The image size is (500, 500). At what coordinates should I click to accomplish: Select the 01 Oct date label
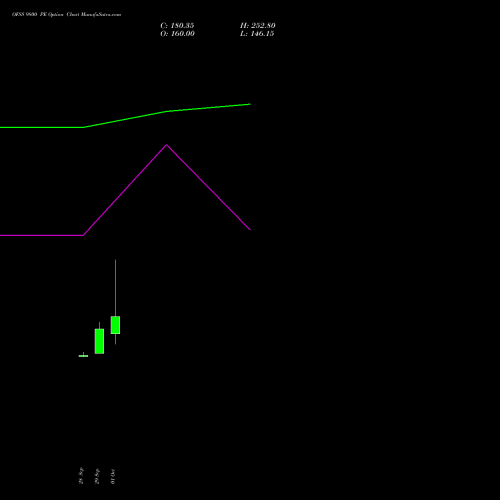(x=113, y=476)
